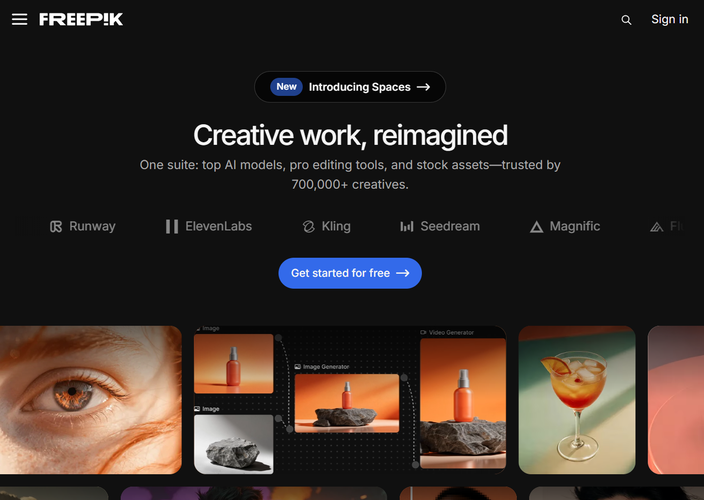Select the orange bottle Image node thumbnail
704x500 pixels.
233,364
